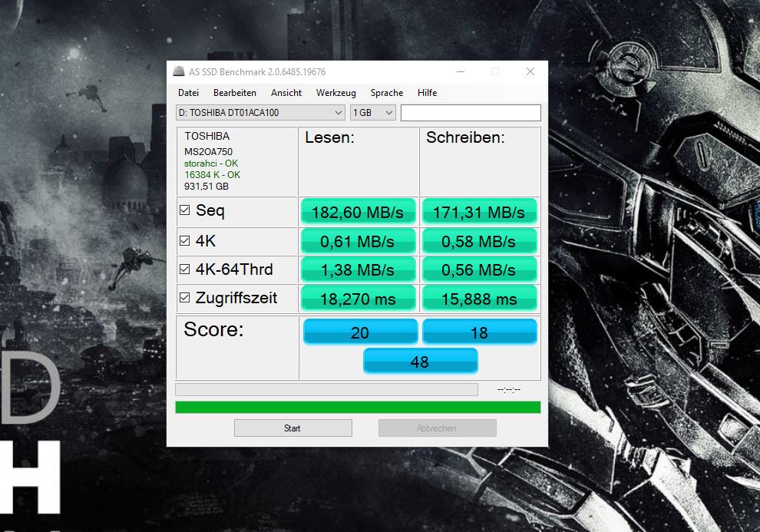Click the total score 48
This screenshot has height=532, width=760.
[420, 361]
